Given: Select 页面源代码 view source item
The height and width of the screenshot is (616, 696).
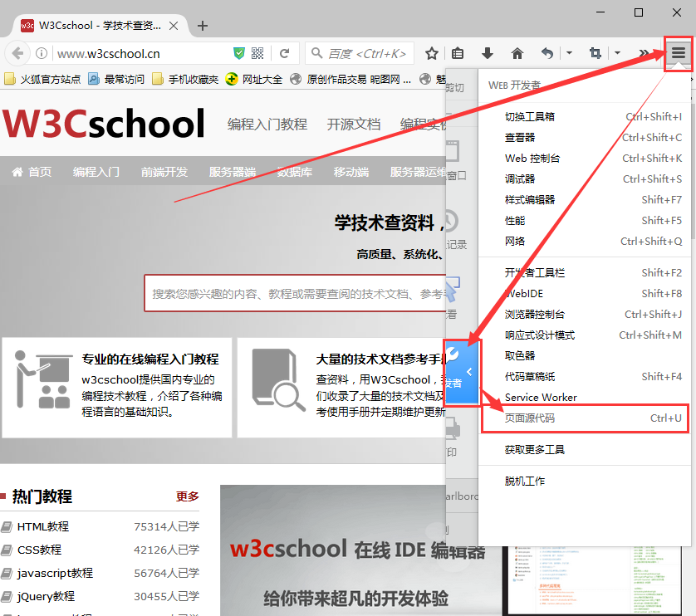Looking at the screenshot, I should (585, 418).
